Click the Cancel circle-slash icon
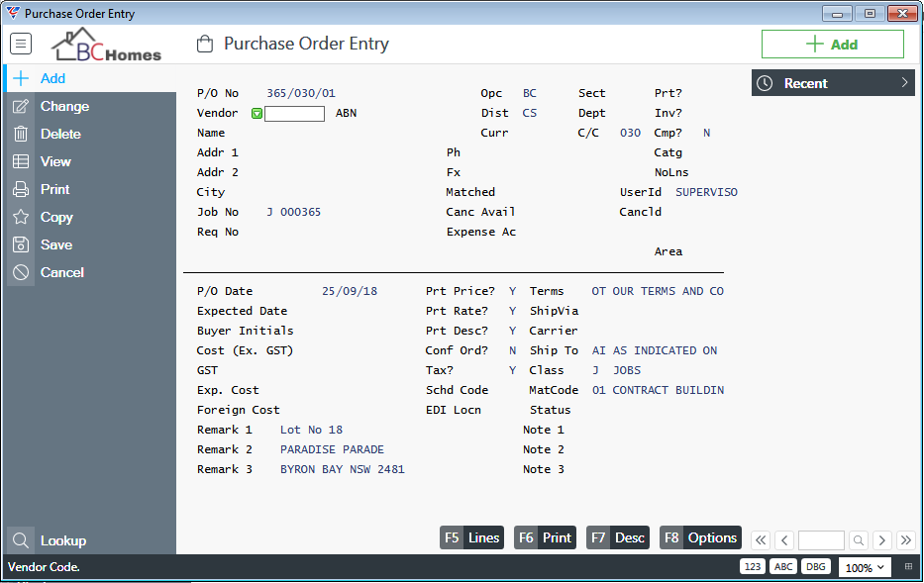The height and width of the screenshot is (583, 924). (x=21, y=272)
